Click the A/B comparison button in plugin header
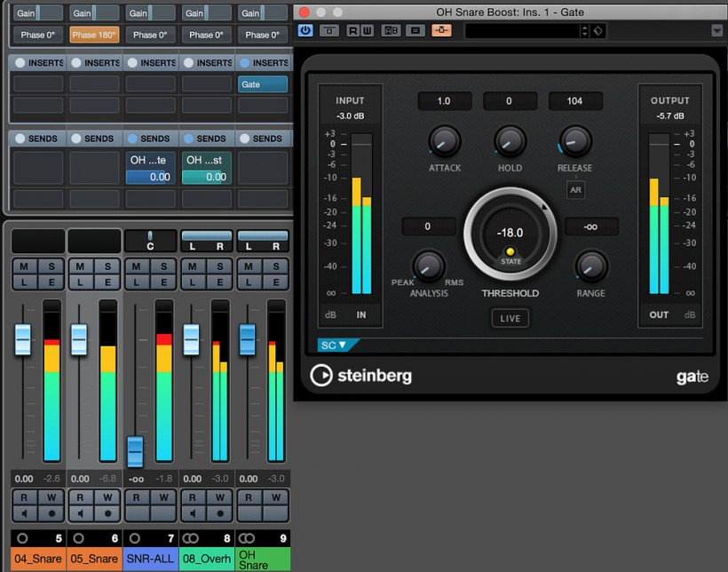This screenshot has height=572, width=728. [391, 31]
